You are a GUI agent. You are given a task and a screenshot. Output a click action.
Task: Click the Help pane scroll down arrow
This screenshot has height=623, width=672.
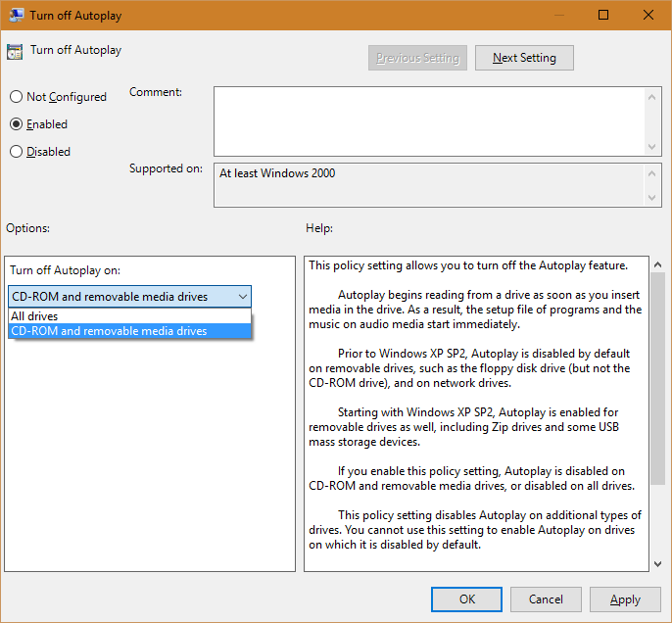(x=657, y=564)
